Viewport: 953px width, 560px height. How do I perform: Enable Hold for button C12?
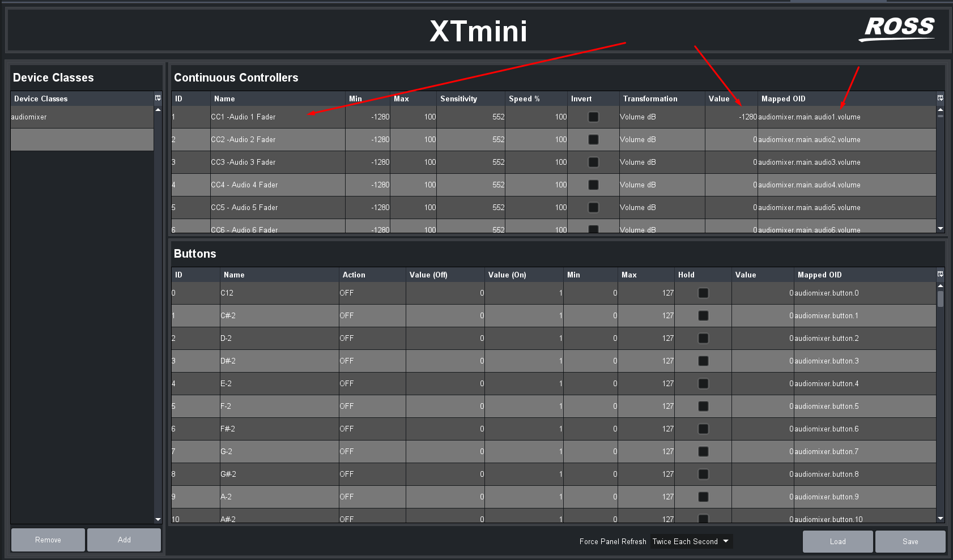pos(703,293)
